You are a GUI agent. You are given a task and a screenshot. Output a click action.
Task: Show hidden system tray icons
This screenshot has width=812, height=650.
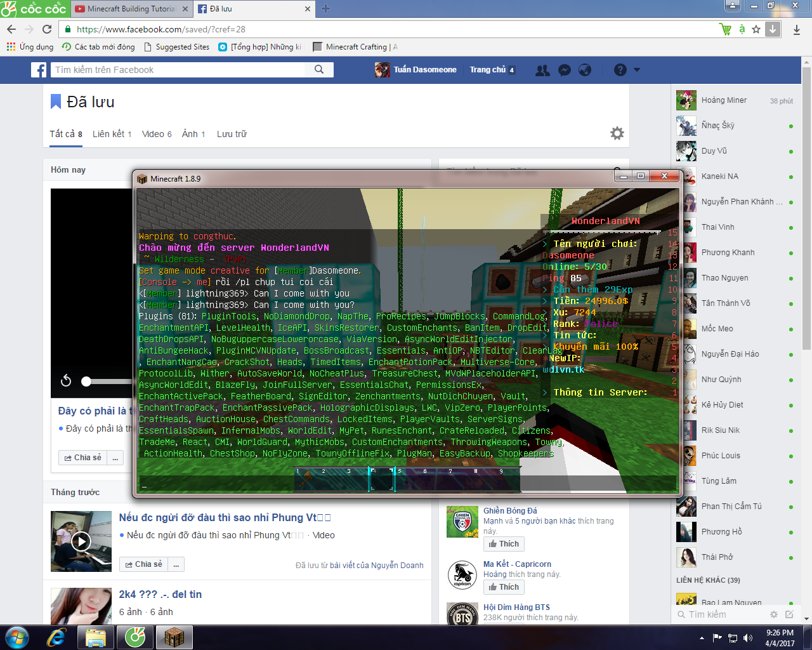pos(702,638)
